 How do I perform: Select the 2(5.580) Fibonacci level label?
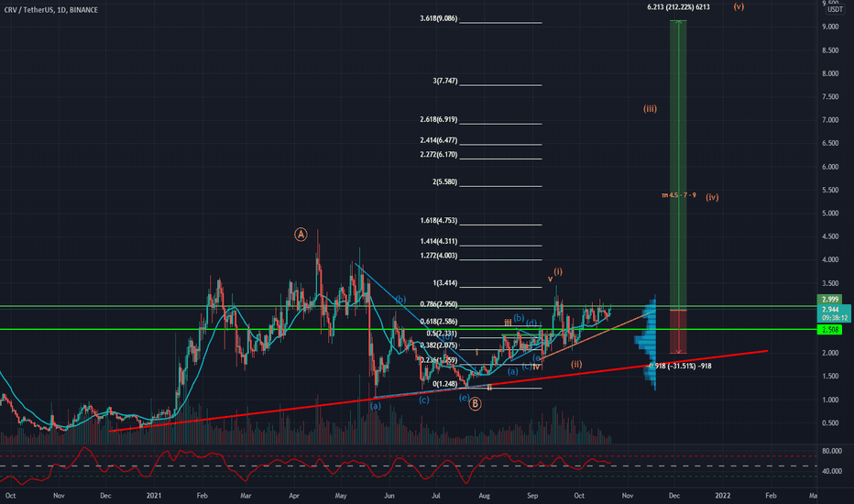click(445, 182)
